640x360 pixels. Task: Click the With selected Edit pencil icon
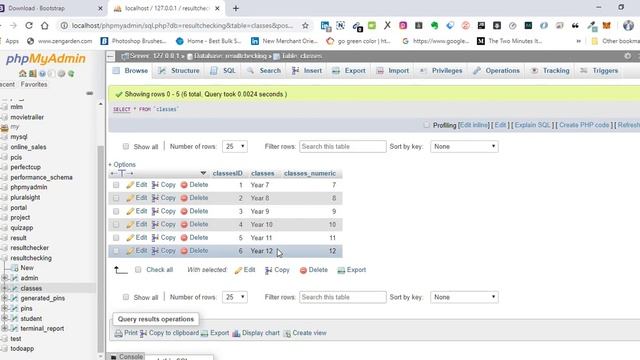(238, 270)
